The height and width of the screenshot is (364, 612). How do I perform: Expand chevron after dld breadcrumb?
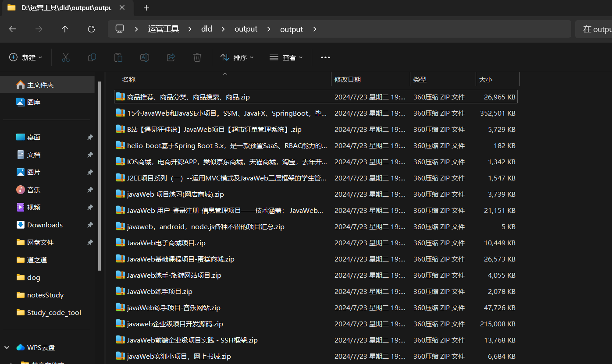(x=223, y=29)
